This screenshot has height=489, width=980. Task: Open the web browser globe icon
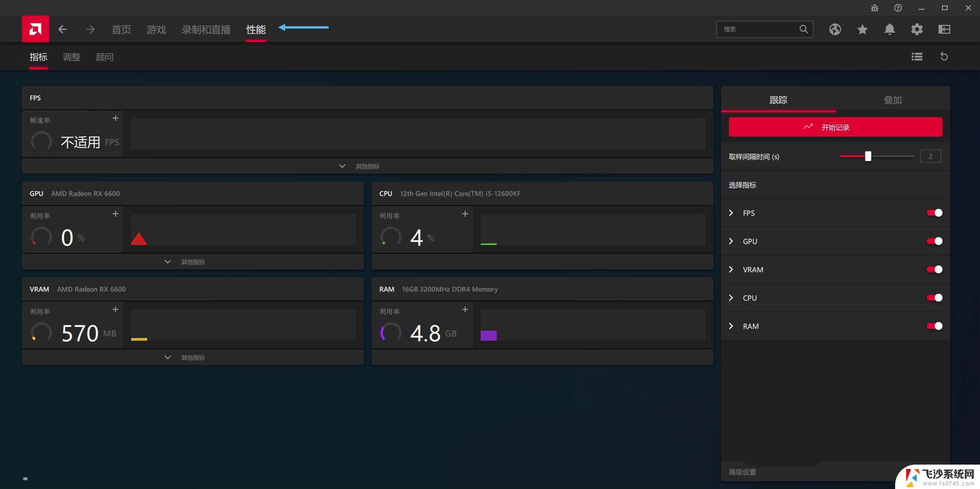click(x=835, y=29)
